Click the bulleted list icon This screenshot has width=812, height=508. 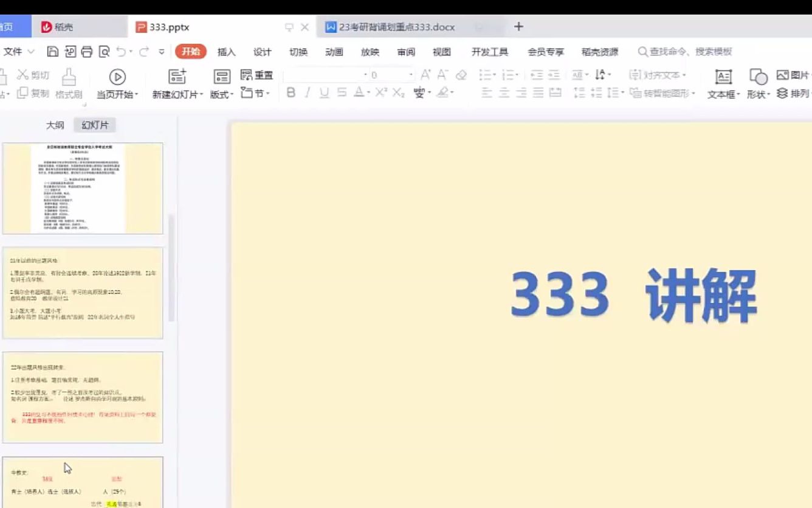(485, 75)
